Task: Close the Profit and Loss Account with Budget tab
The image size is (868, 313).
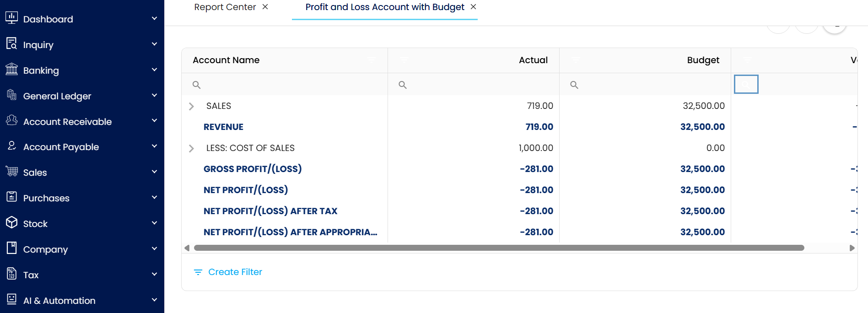Action: 474,7
